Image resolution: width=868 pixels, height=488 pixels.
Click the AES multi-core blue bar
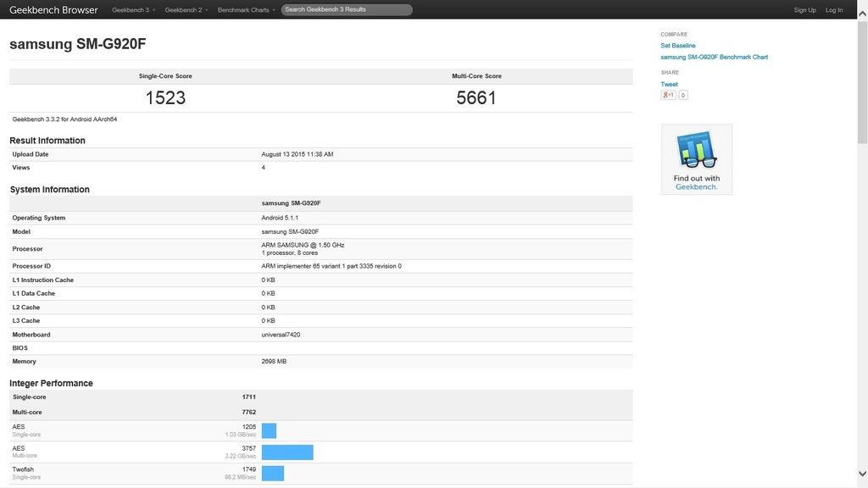[x=287, y=452]
